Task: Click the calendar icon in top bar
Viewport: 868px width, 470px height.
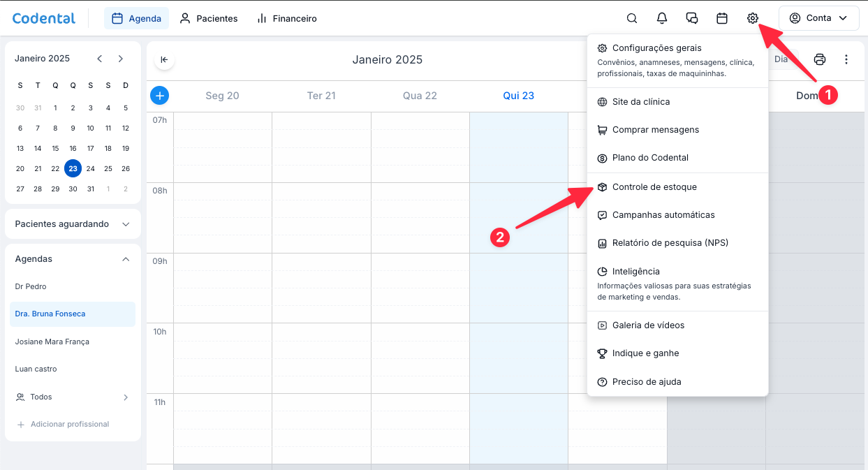Action: click(722, 19)
